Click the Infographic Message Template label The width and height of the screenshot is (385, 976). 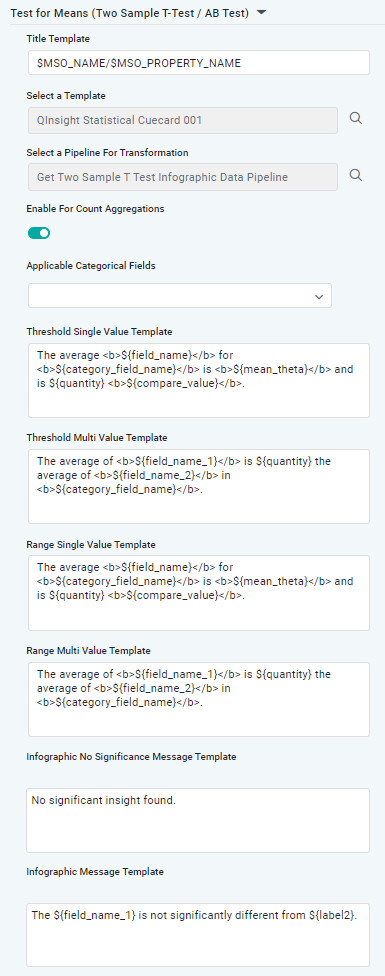click(x=95, y=872)
